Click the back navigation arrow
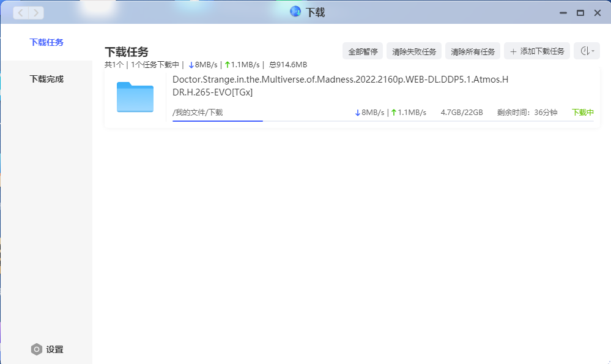Image resolution: width=611 pixels, height=364 pixels. [21, 13]
